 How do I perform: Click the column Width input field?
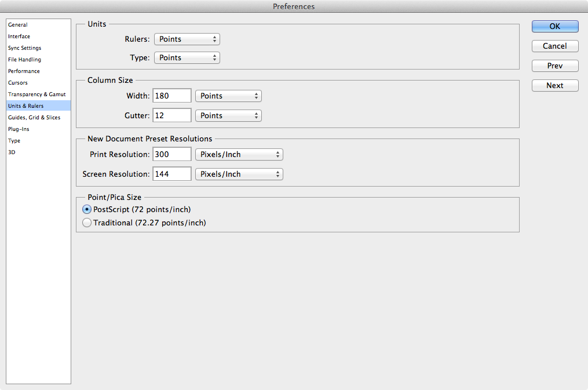[x=172, y=96]
